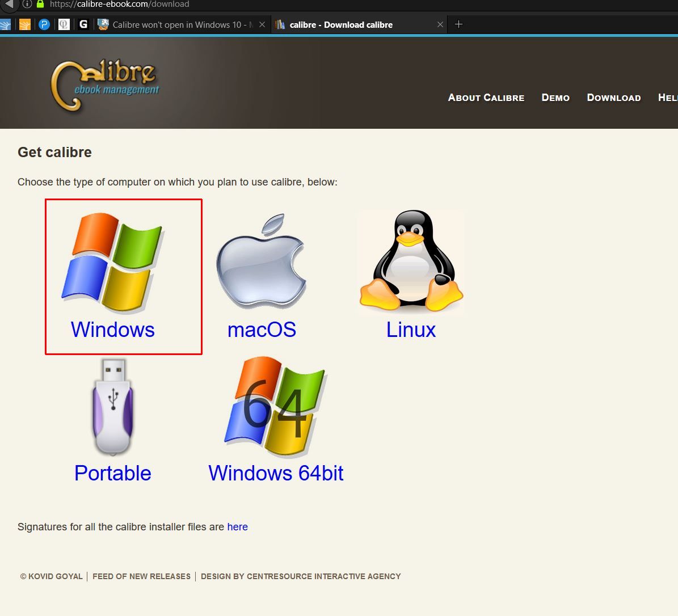The image size is (678, 616).
Task: Click the browser back arrow button
Action: (x=9, y=5)
